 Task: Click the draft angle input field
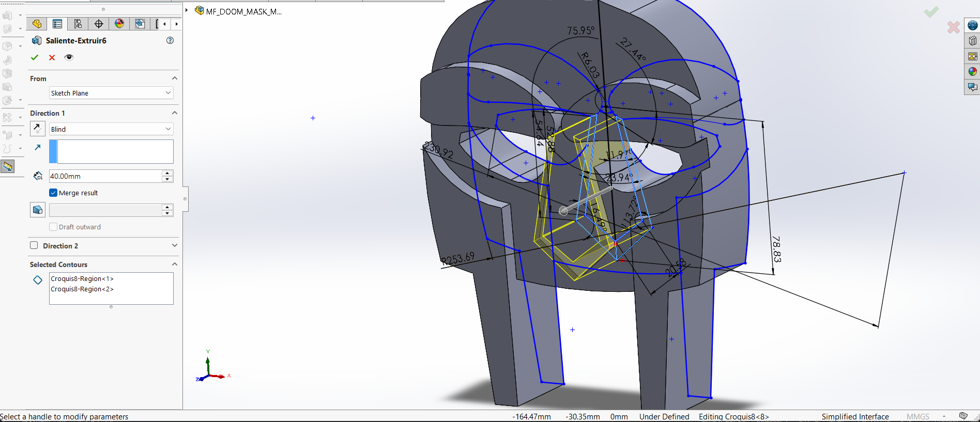tap(105, 210)
